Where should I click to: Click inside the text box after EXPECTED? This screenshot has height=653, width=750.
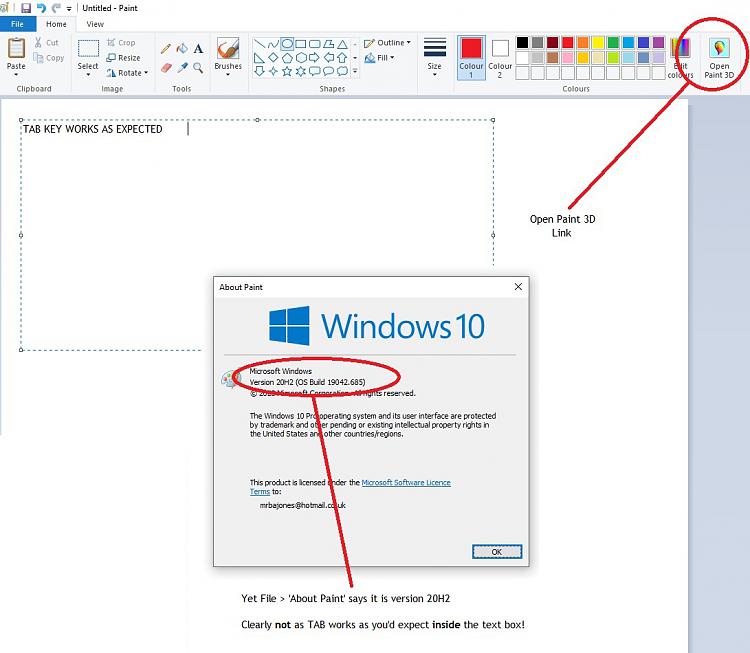point(188,129)
